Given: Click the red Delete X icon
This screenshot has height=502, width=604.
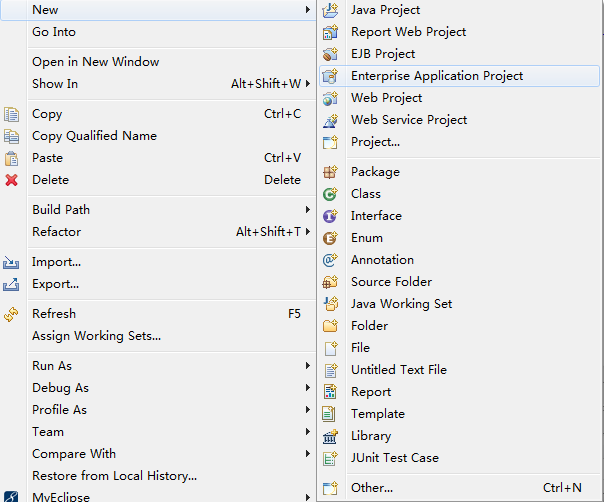Looking at the screenshot, I should click(x=12, y=180).
